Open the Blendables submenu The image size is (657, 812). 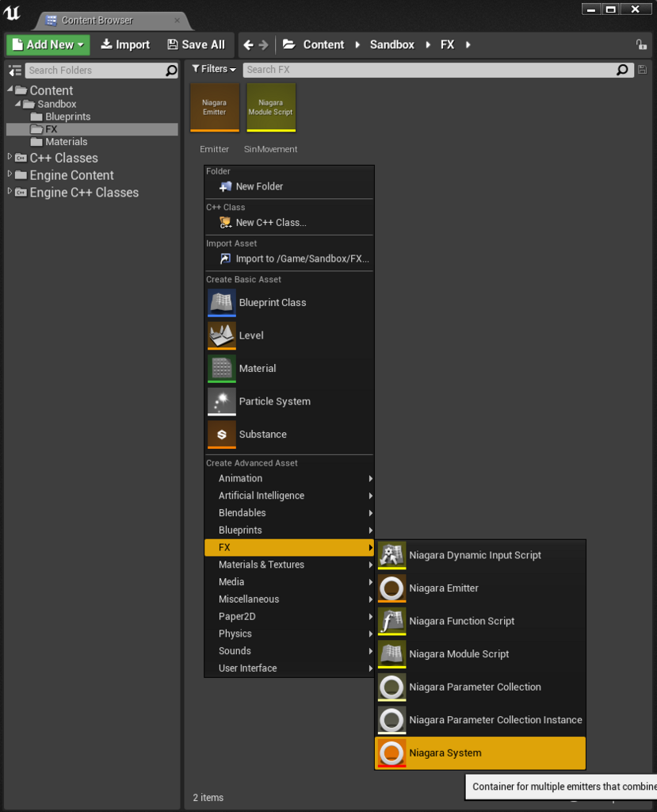point(289,513)
